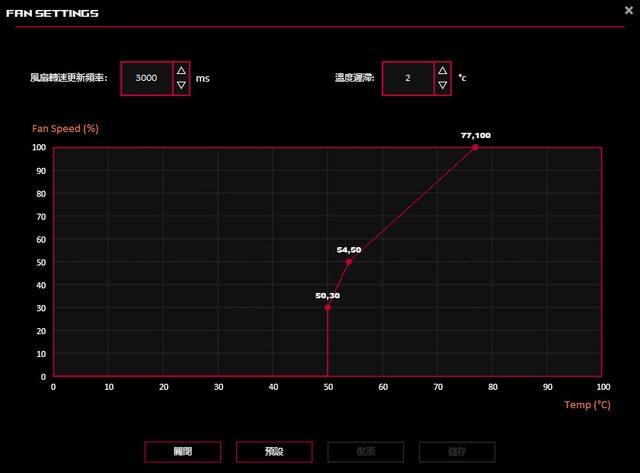Close the Fan Settings window with X
The width and height of the screenshot is (640, 473).
[628, 11]
